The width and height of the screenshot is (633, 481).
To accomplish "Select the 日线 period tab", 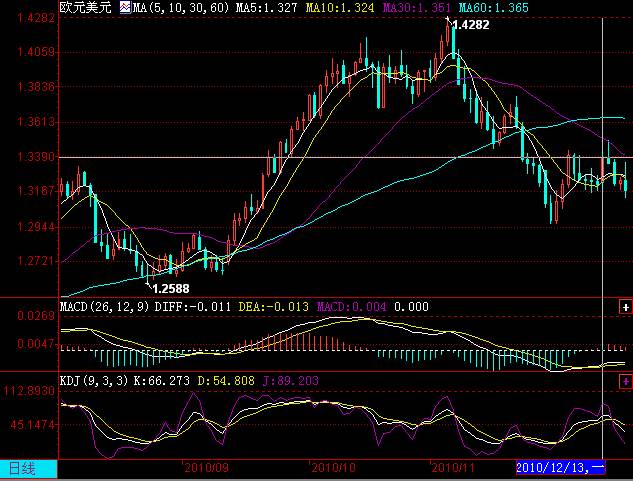I will click(x=28, y=468).
